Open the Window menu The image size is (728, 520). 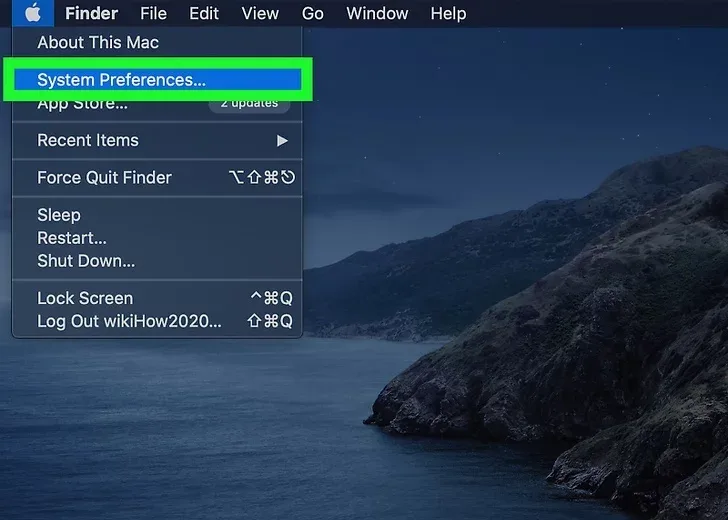coord(377,13)
